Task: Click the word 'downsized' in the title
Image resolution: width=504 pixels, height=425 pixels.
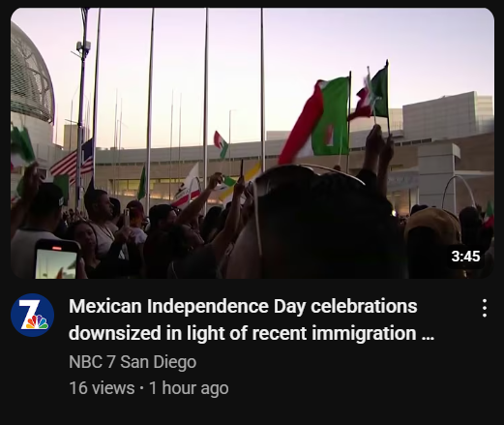Action: pyautogui.click(x=115, y=333)
